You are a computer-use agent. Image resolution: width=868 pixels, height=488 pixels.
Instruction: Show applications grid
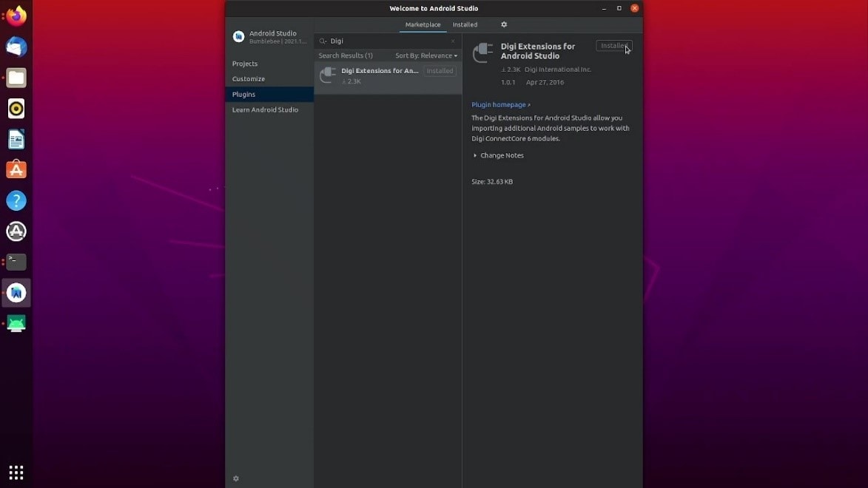(16, 472)
